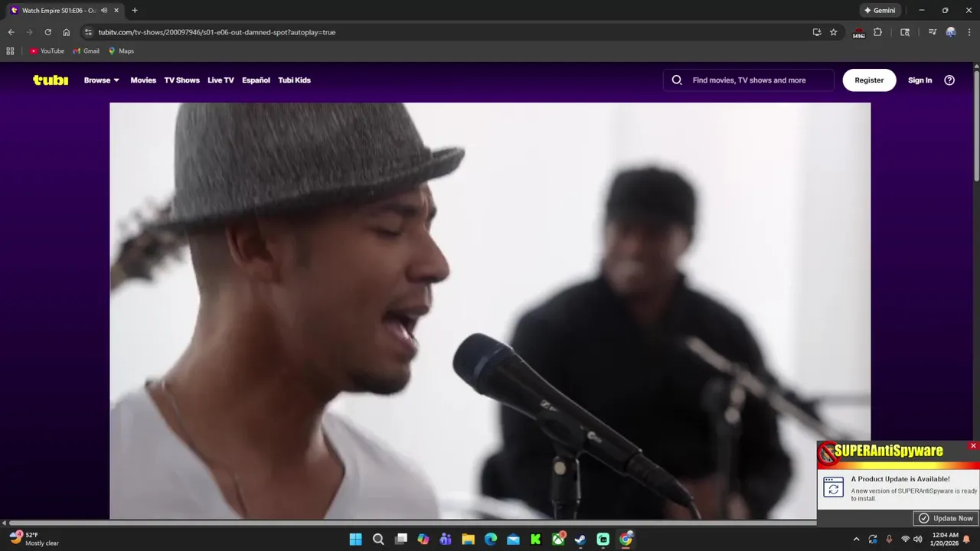Close the SUPERAntiSpyware popup
Image resolution: width=980 pixels, height=551 pixels.
973,445
